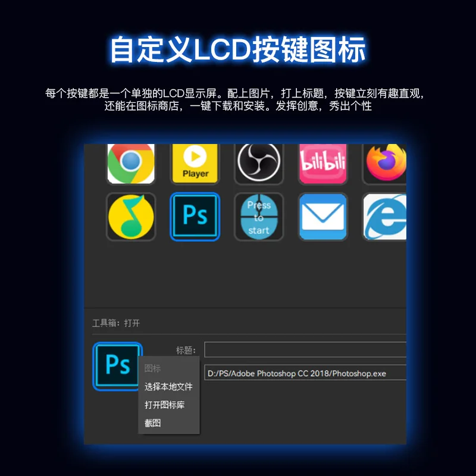Click the 标题 title input field

tap(305, 350)
